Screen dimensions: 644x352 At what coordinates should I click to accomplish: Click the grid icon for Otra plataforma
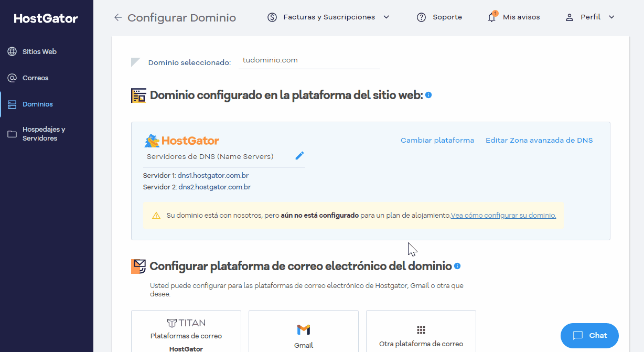point(421,329)
